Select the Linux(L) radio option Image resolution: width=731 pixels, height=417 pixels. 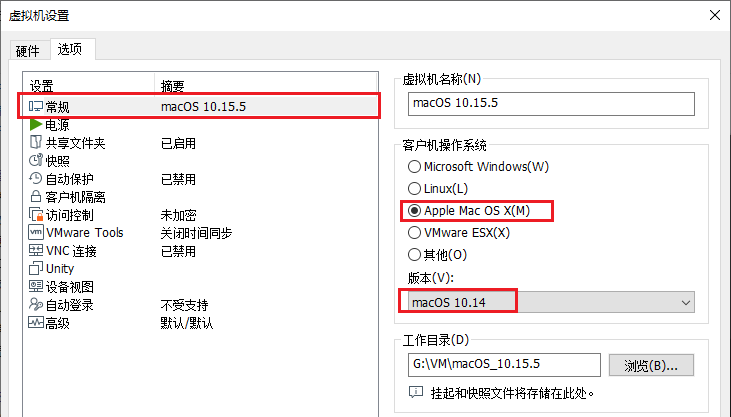click(414, 188)
